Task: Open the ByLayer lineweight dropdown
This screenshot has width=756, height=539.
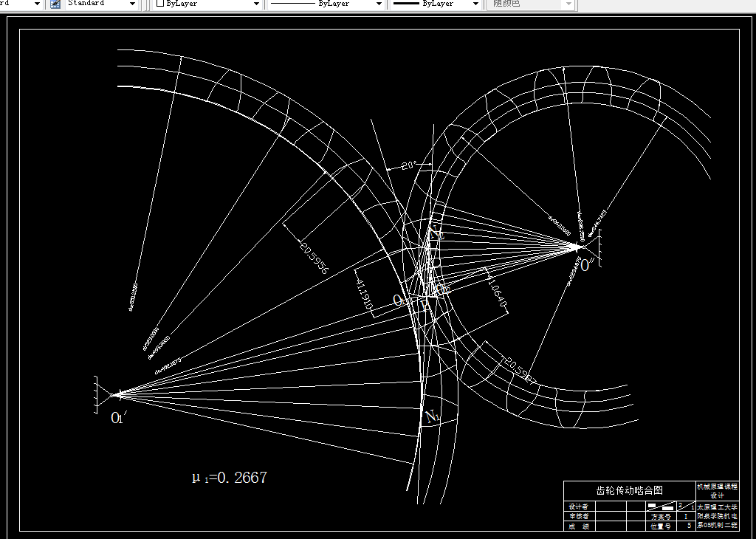Action: click(475, 4)
